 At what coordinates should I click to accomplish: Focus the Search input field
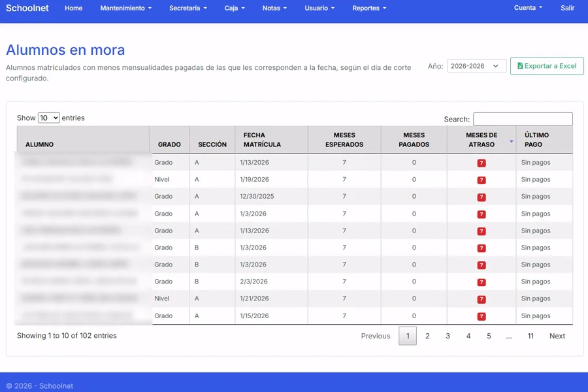(x=523, y=119)
